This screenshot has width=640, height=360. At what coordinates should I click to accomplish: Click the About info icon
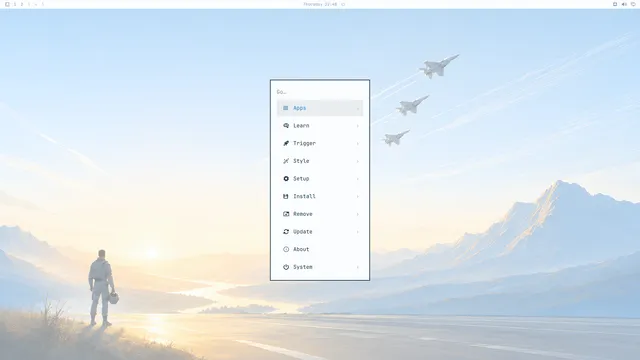pos(286,249)
